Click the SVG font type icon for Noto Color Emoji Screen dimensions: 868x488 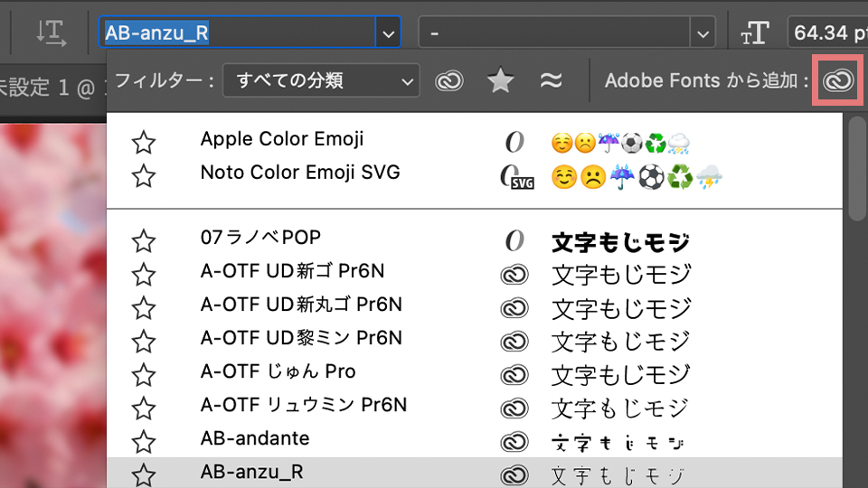tap(516, 176)
